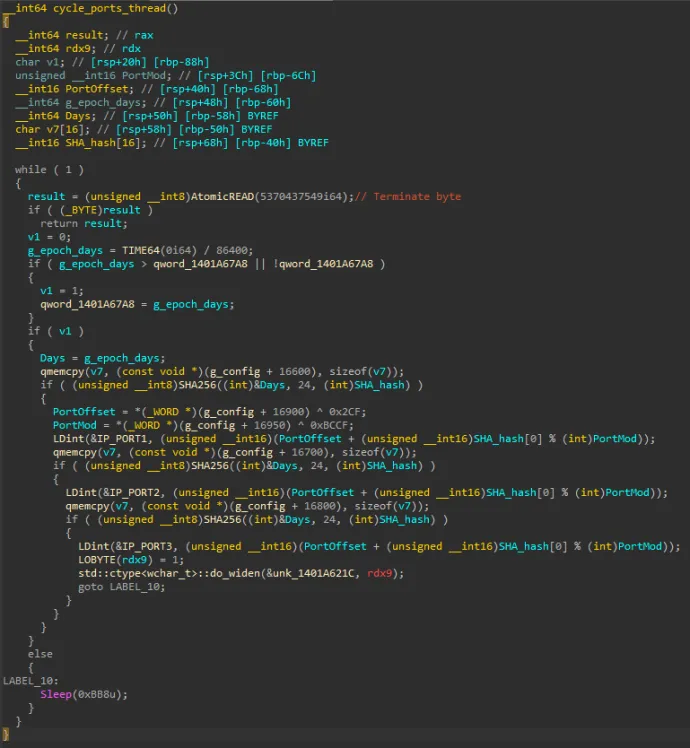Click the 'goto LABEL_10;' statement
The width and height of the screenshot is (690, 748).
click(x=122, y=587)
